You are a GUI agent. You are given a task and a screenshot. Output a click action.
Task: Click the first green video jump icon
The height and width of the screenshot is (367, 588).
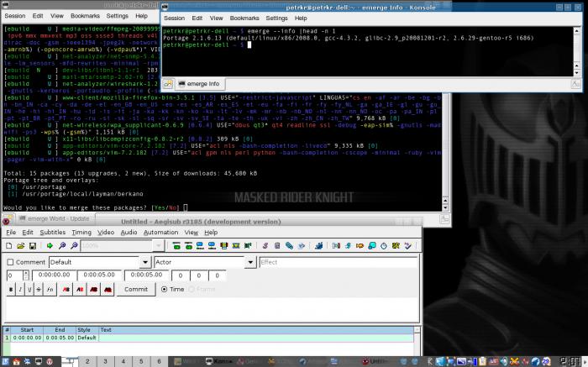(176, 245)
